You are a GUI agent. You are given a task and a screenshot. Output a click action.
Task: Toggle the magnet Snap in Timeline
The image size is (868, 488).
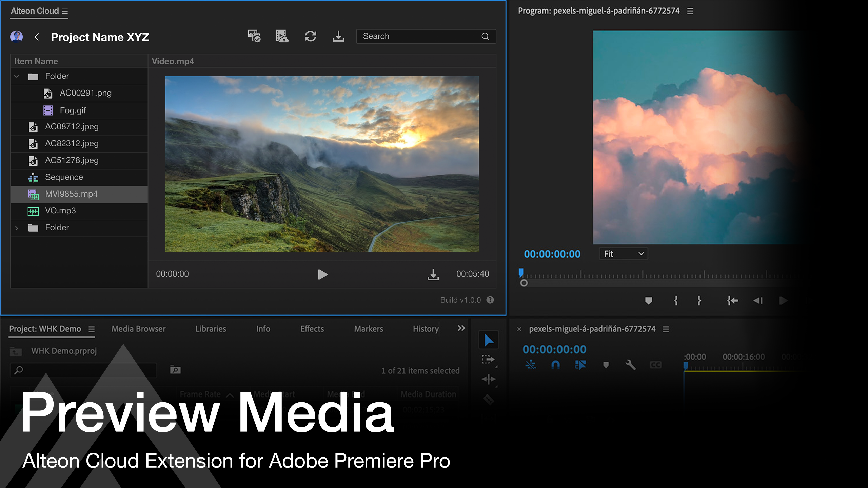pos(555,365)
